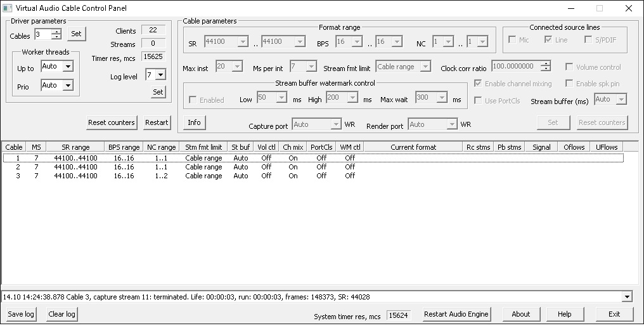Image resolution: width=644 pixels, height=328 pixels.
Task: Click Set button next to Cables
Action: [x=77, y=34]
